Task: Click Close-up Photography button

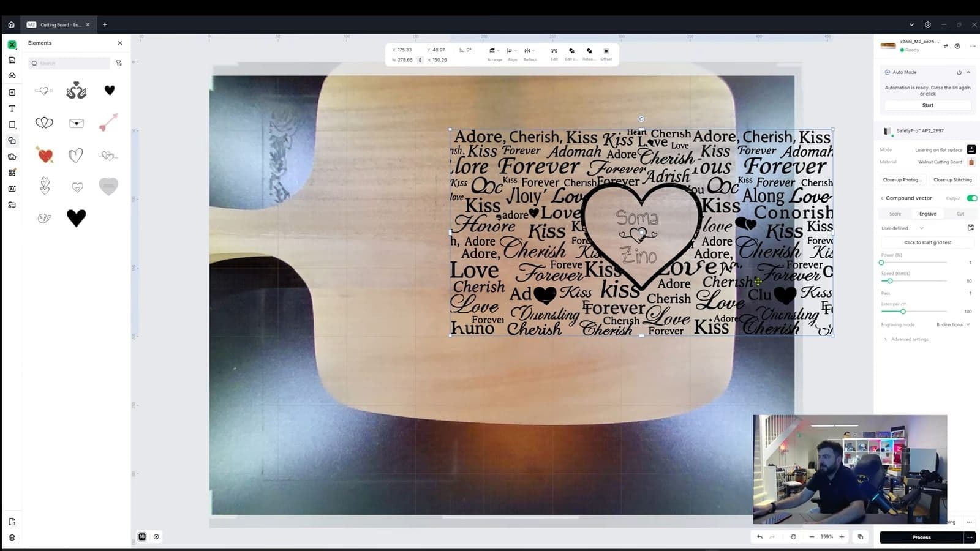Action: [902, 180]
